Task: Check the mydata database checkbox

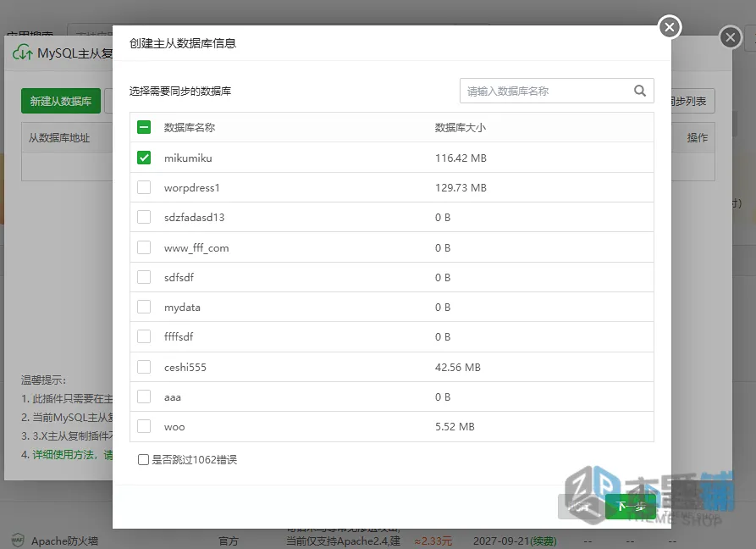Action: (x=144, y=307)
